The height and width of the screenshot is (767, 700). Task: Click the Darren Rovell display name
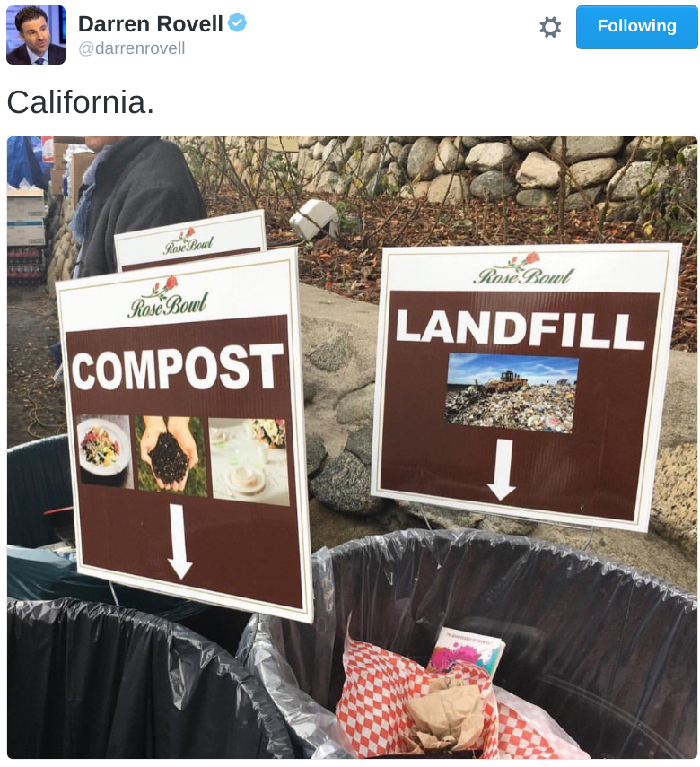[x=150, y=24]
